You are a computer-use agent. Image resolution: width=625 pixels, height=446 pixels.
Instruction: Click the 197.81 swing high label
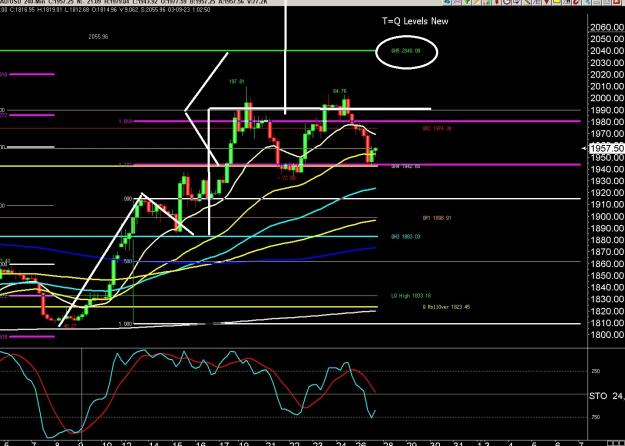236,82
